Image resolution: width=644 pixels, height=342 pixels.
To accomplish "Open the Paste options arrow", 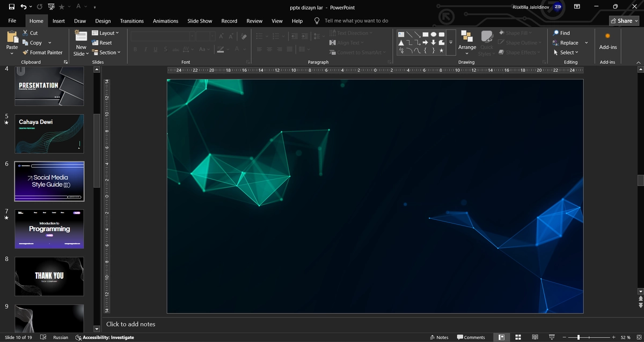I will pos(12,53).
